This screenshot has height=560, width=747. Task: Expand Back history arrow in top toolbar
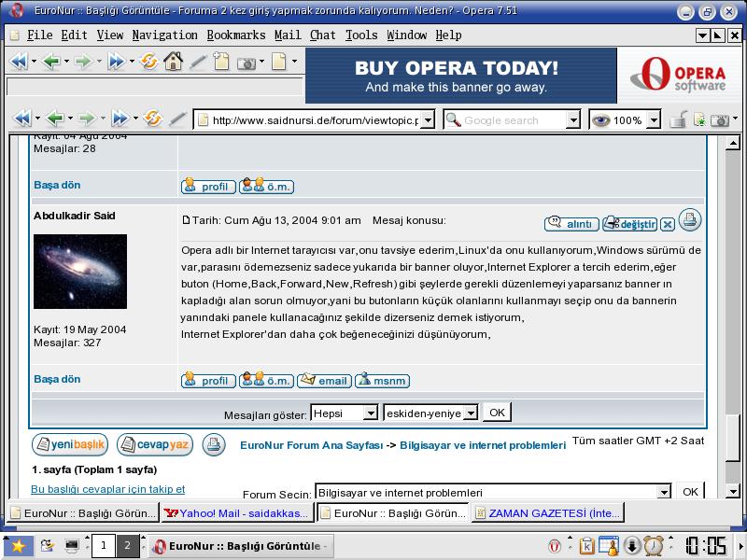click(66, 61)
